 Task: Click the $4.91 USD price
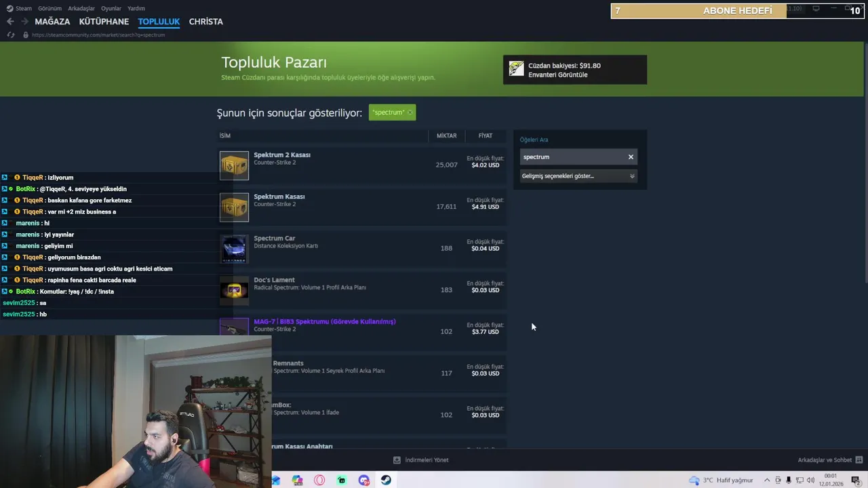[x=486, y=207]
